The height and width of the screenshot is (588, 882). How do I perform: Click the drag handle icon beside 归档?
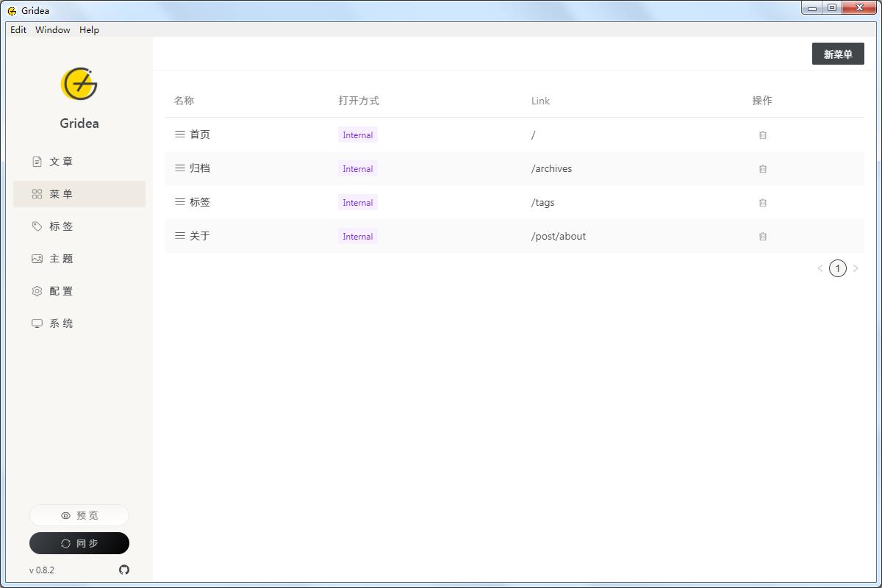click(x=179, y=168)
